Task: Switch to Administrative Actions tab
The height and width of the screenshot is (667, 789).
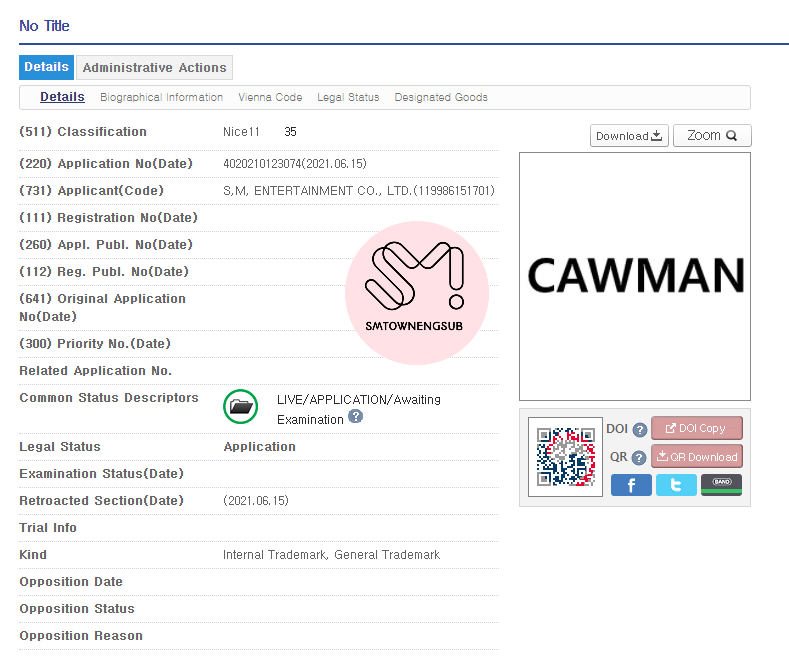Action: point(154,67)
